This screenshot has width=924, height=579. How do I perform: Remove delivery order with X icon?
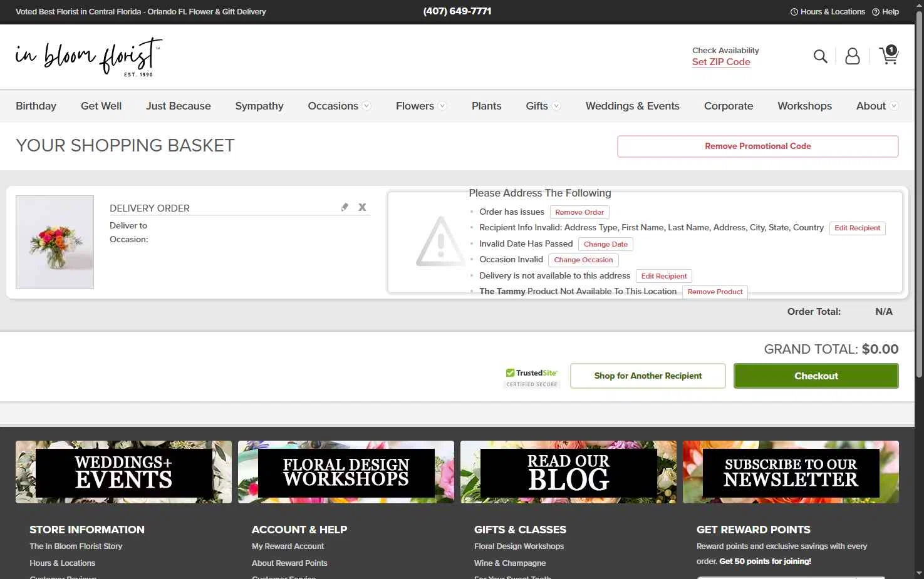pos(362,207)
